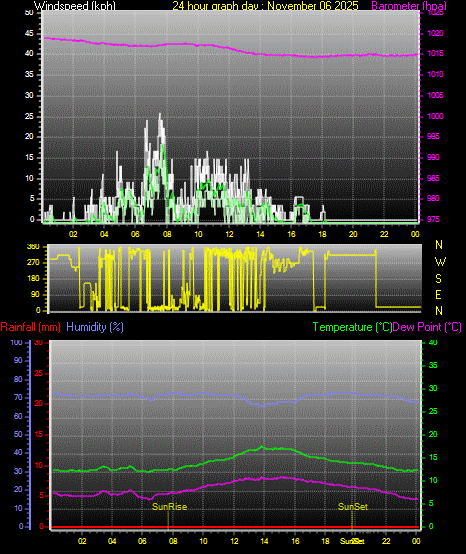This screenshot has width=466, height=554.
Task: Click the "1010" barometer axis value
Action: (x=435, y=74)
